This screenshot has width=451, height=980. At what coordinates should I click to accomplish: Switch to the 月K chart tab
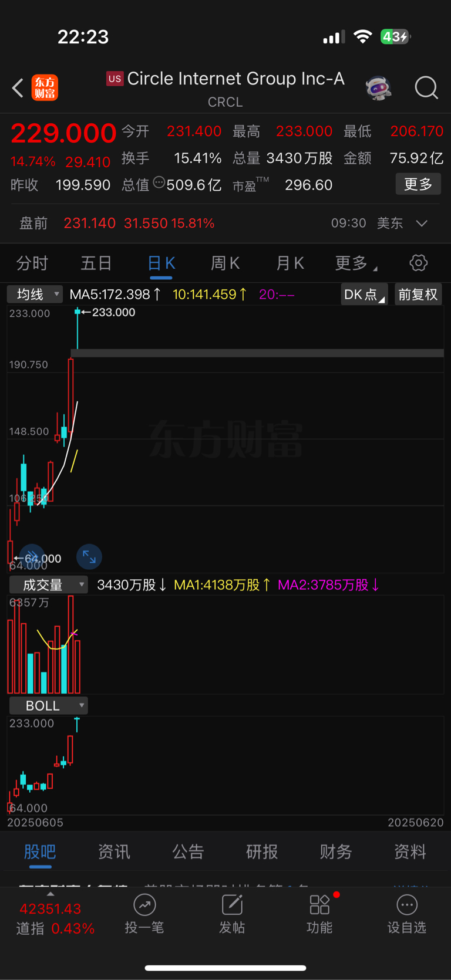tap(290, 263)
